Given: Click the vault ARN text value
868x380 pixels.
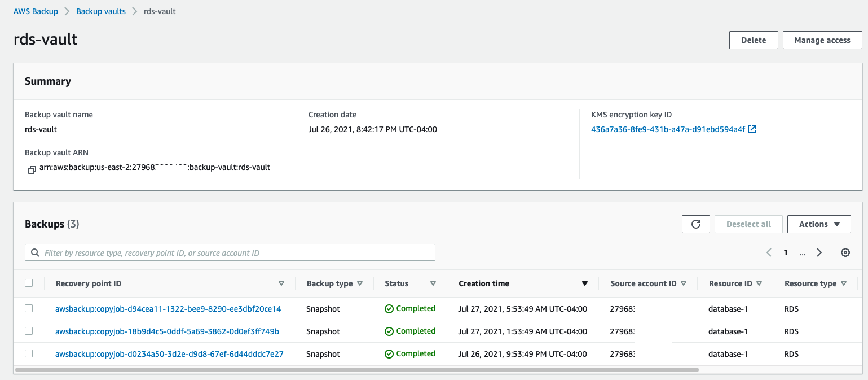Looking at the screenshot, I should pyautogui.click(x=155, y=168).
